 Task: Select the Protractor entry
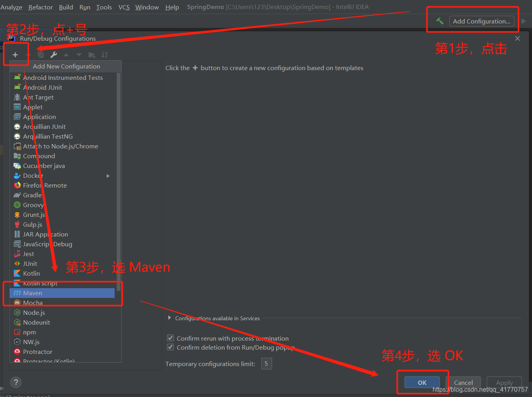(x=63, y=352)
